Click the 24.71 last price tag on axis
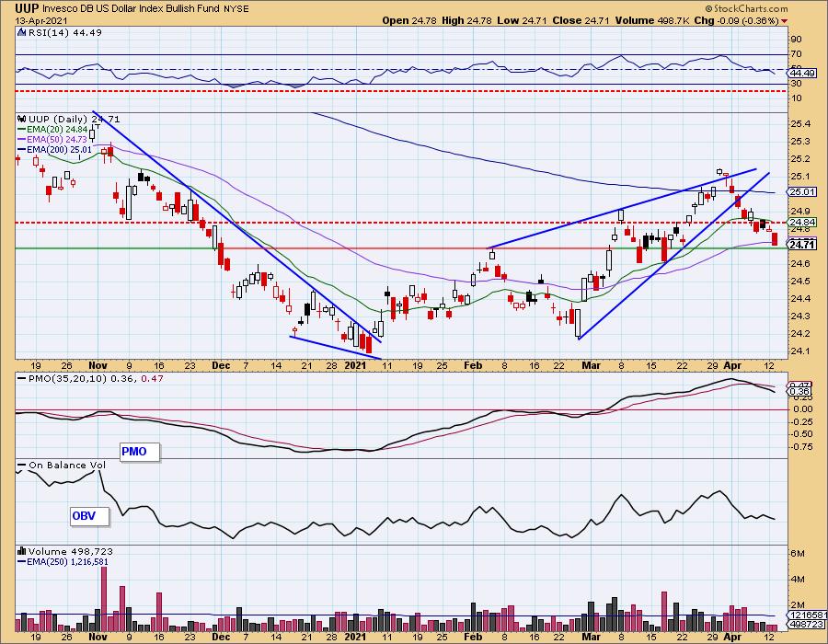Viewport: 828px width, 644px height. [x=801, y=245]
